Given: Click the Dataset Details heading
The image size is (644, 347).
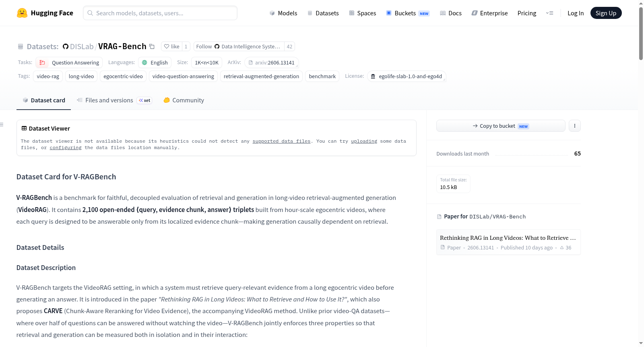Looking at the screenshot, I should [40, 247].
